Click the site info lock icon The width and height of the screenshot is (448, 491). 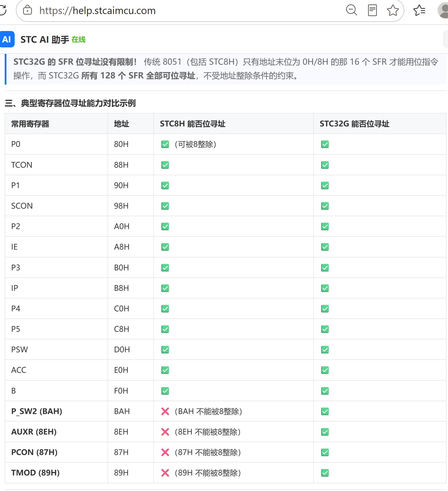tap(28, 10)
